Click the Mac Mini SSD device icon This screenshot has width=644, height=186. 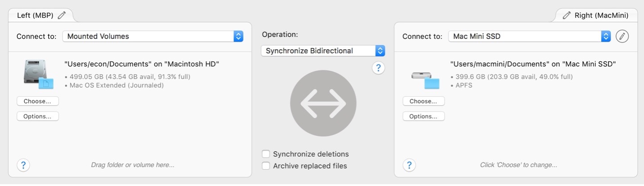tap(425, 79)
